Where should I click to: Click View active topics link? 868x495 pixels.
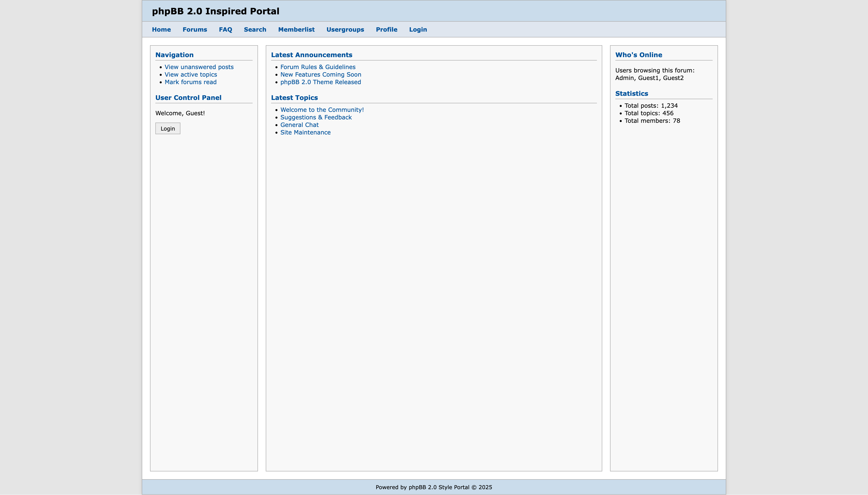[190, 74]
